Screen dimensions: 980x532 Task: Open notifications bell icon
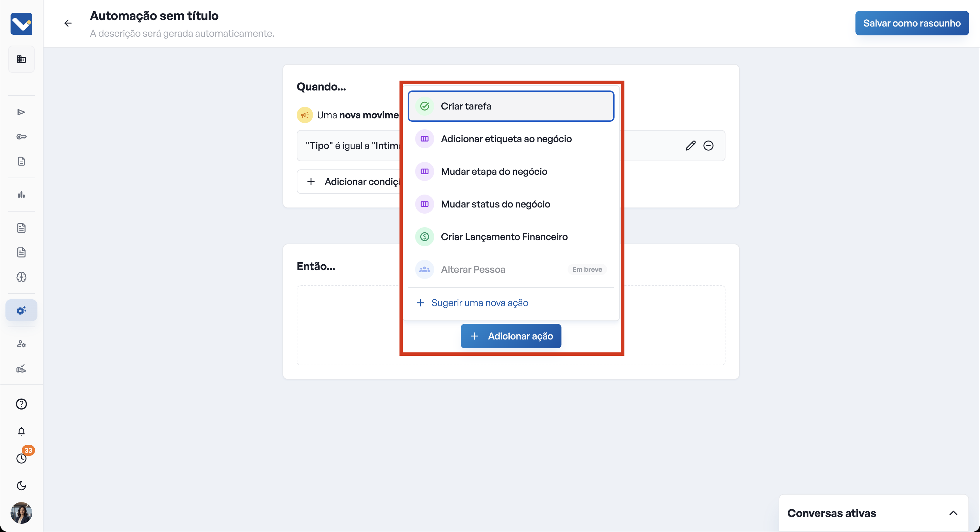[21, 431]
